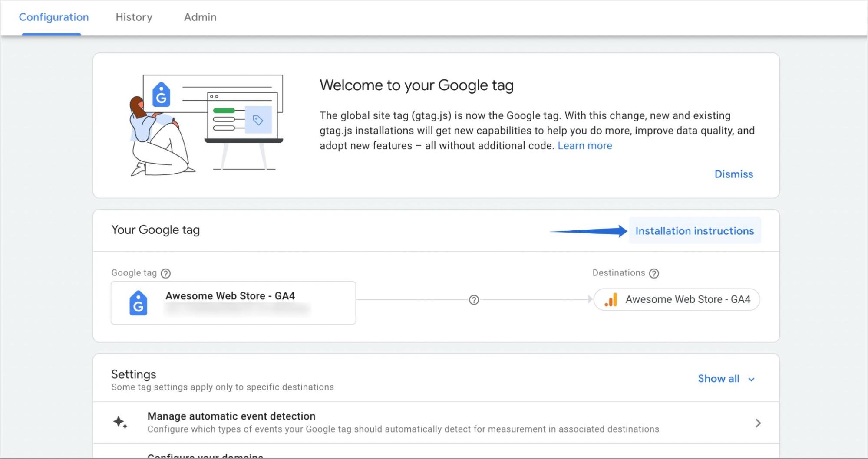868x459 pixels.
Task: Switch to the Configuration tab
Action: click(54, 17)
